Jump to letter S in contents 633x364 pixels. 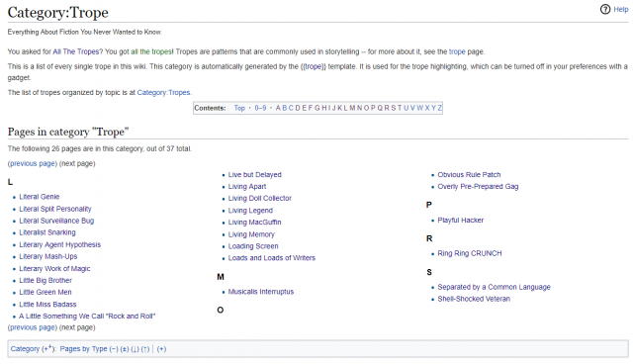(394, 108)
